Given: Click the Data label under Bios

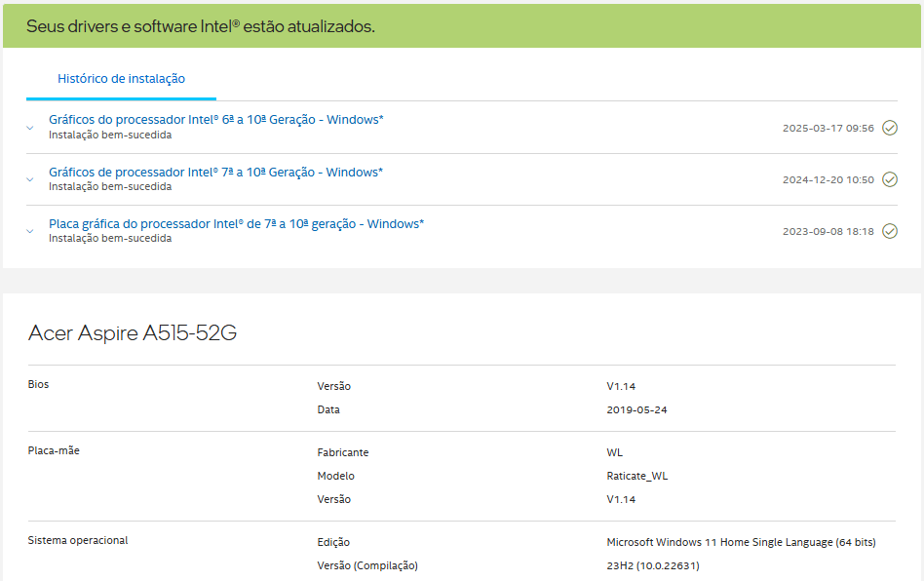Looking at the screenshot, I should coord(328,410).
